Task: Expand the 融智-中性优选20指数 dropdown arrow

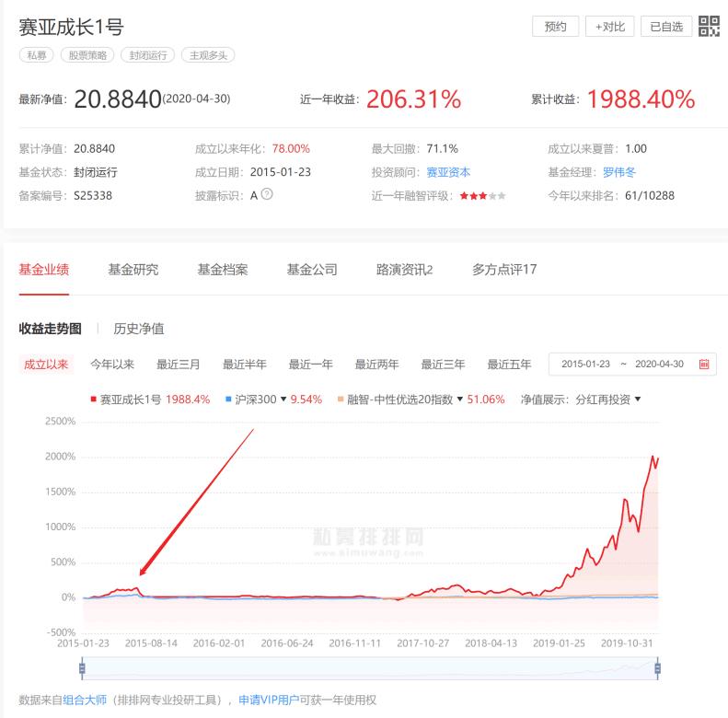Action: pos(460,400)
